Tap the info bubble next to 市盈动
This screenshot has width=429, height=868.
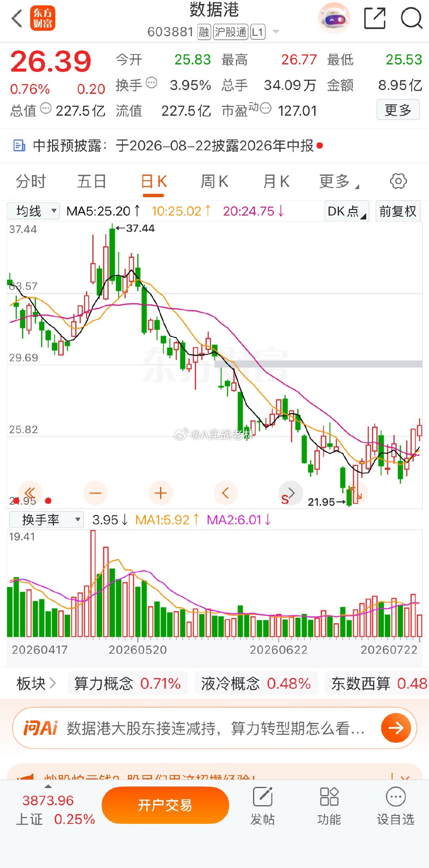265,108
